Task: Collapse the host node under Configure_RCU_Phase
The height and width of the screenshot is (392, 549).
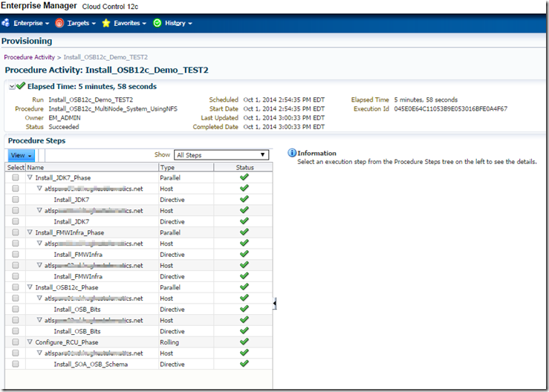Action: tap(39, 353)
